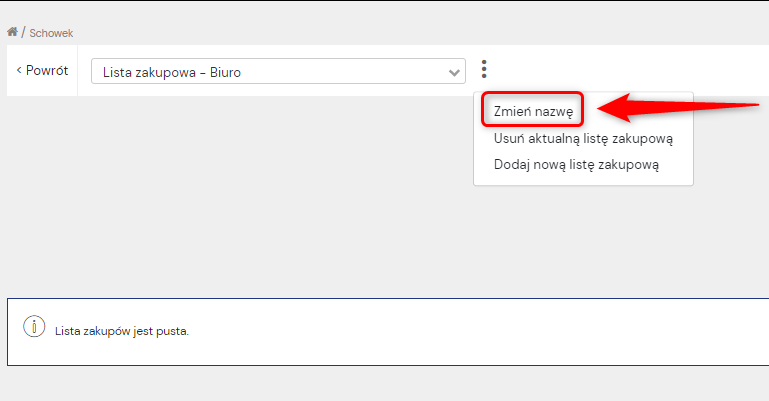769x401 pixels.
Task: Click the 'Lista zakupów jest pusta.' message
Action: [x=122, y=331]
